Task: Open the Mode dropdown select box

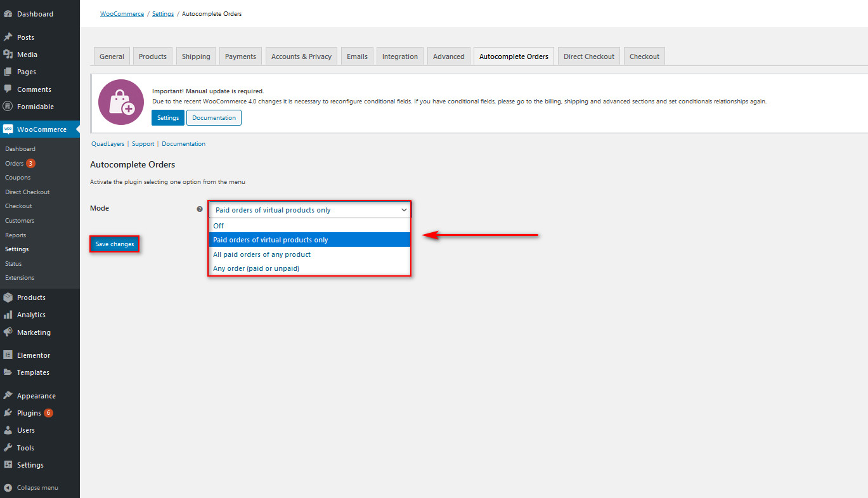Action: (x=310, y=210)
